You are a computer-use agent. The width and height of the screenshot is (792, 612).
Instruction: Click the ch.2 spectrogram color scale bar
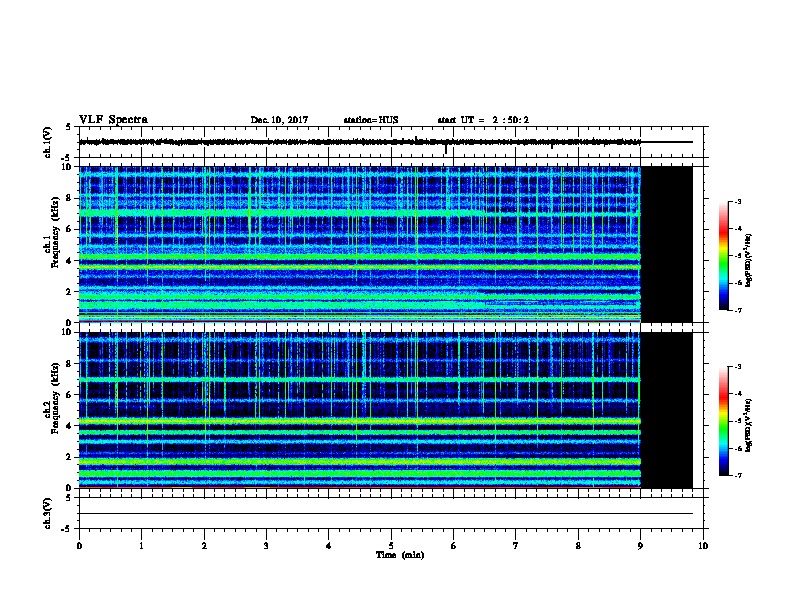tap(724, 421)
